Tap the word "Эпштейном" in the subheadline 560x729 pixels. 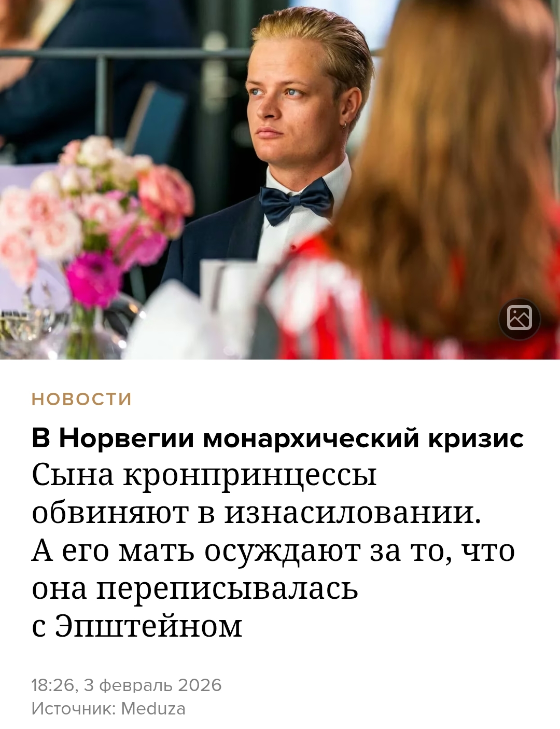(x=149, y=626)
